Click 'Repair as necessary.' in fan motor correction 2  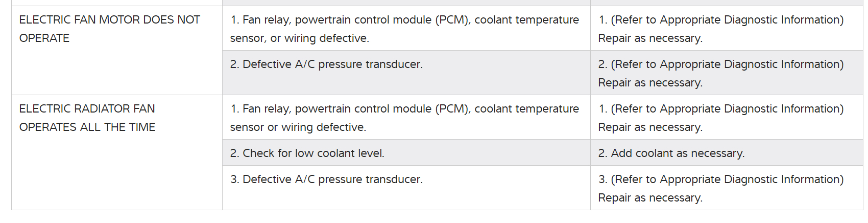(650, 83)
